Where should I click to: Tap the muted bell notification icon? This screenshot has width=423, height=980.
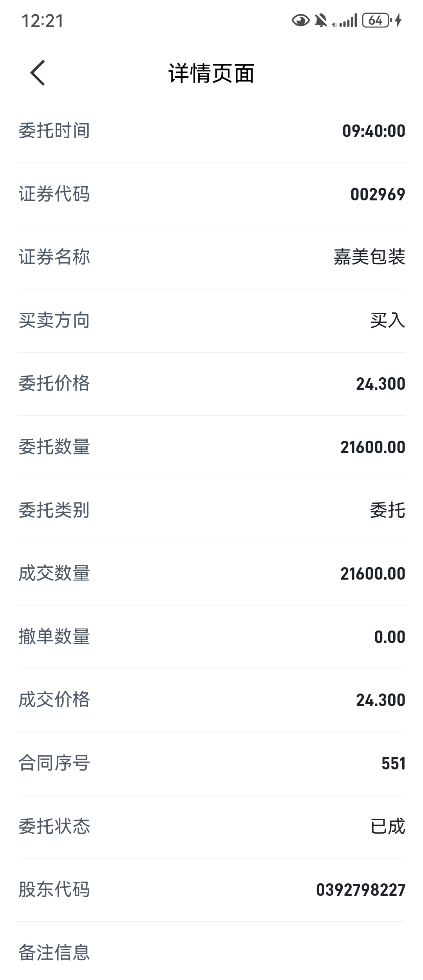pos(321,20)
